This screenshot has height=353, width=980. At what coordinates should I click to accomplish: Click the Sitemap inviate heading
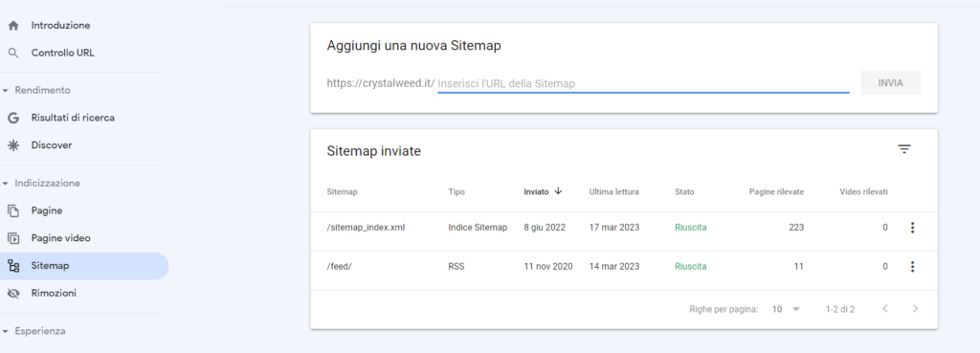point(374,151)
